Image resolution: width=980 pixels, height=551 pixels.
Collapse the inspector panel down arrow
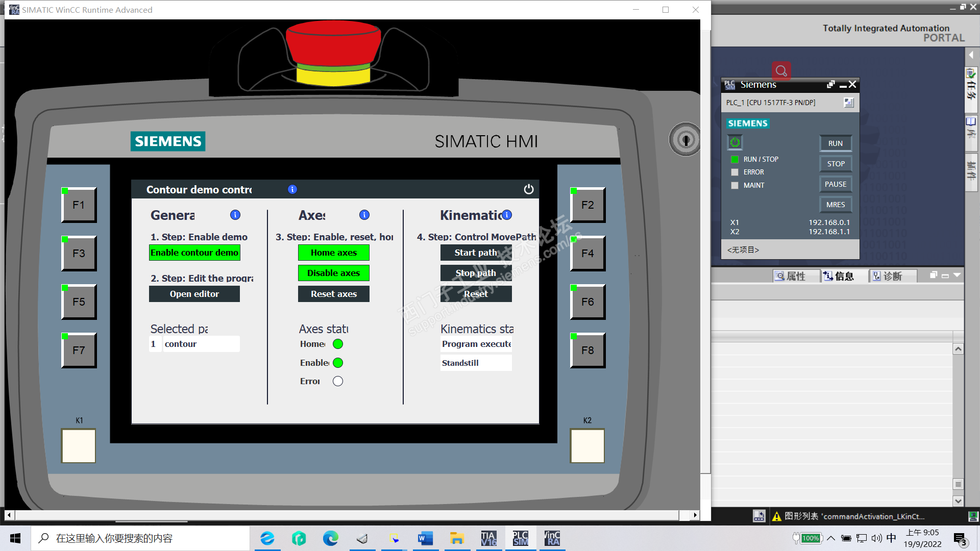(x=957, y=275)
